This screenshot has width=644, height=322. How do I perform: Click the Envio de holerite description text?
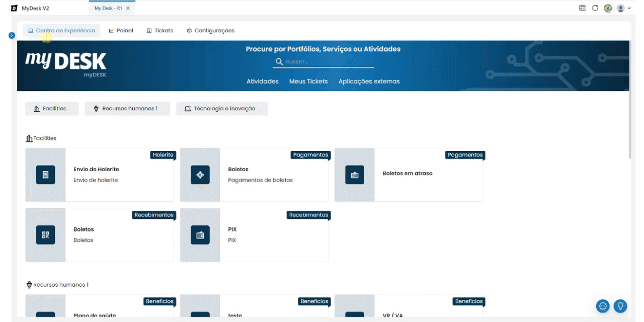tap(96, 180)
